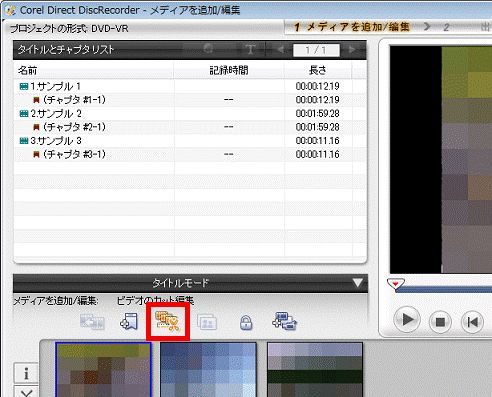Image resolution: width=492 pixels, height=397 pixels.
Task: Select the (チャプタ #2-1) chapter row
Action: click(x=190, y=127)
